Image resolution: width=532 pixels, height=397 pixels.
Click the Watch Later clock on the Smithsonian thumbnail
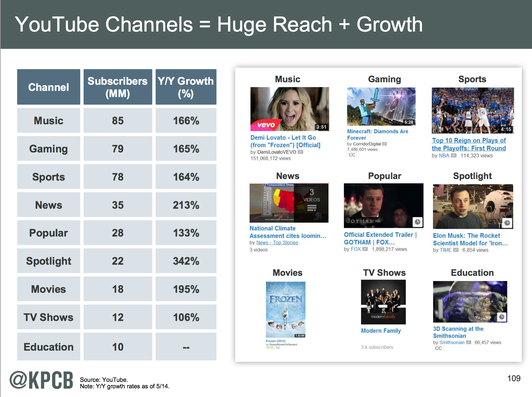[502, 317]
